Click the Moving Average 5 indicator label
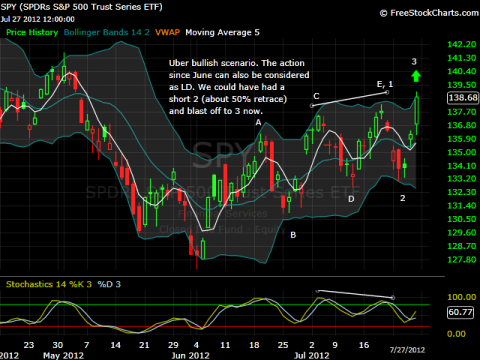 coord(222,33)
